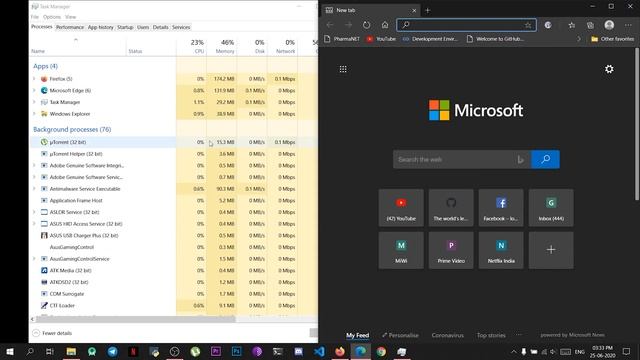Add a new quick link tile
This screenshot has width=640, height=360.
pos(551,250)
